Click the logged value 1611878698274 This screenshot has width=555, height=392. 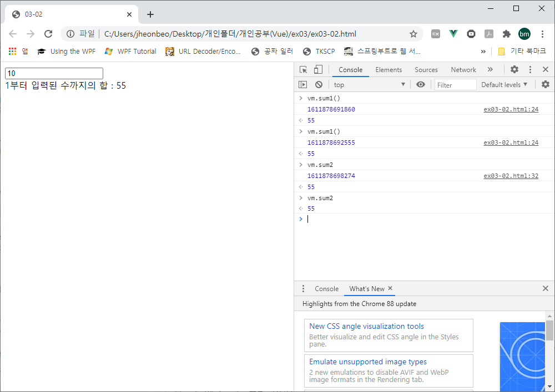pos(331,176)
